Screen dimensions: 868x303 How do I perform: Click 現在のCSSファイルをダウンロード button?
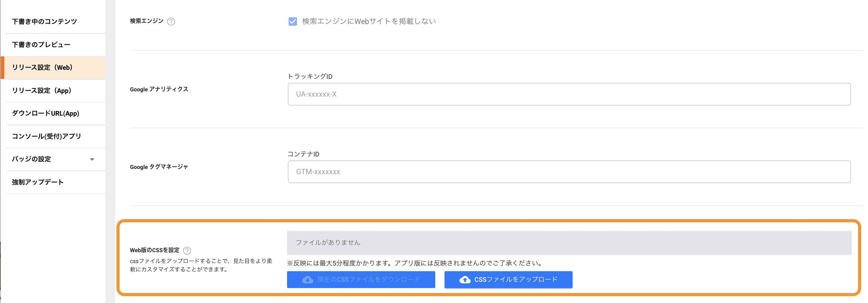361,280
